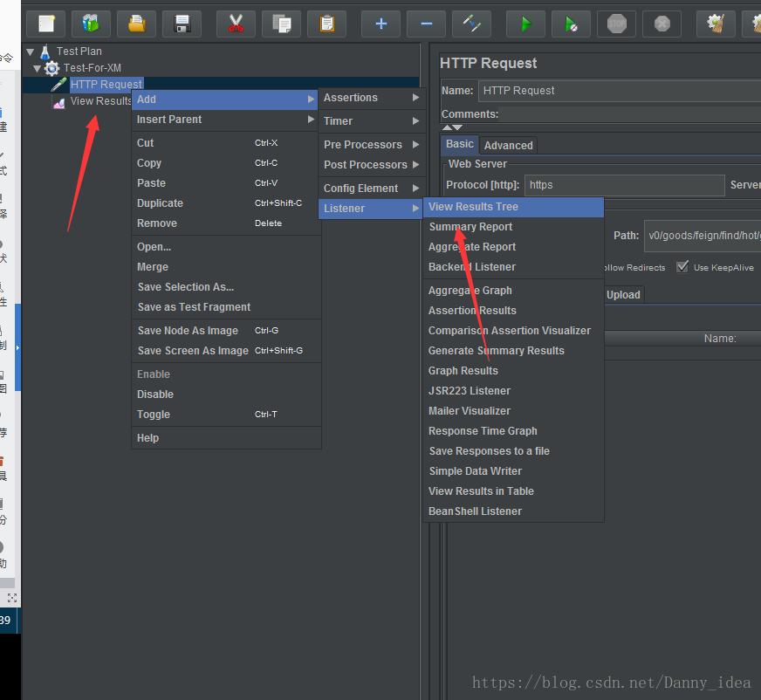Click the Open file folder icon
The height and width of the screenshot is (700, 761).
[136, 24]
